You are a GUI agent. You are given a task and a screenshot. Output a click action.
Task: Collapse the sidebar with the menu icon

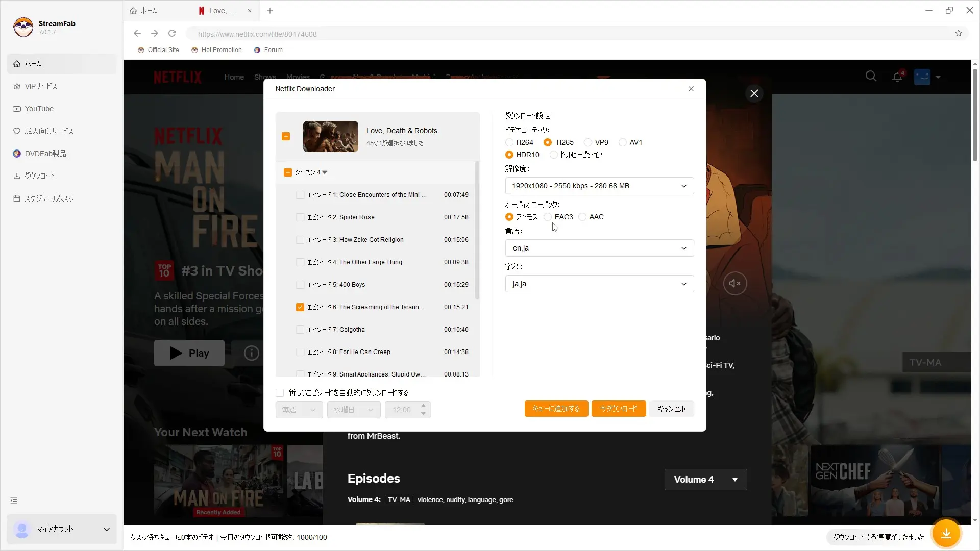click(x=14, y=501)
